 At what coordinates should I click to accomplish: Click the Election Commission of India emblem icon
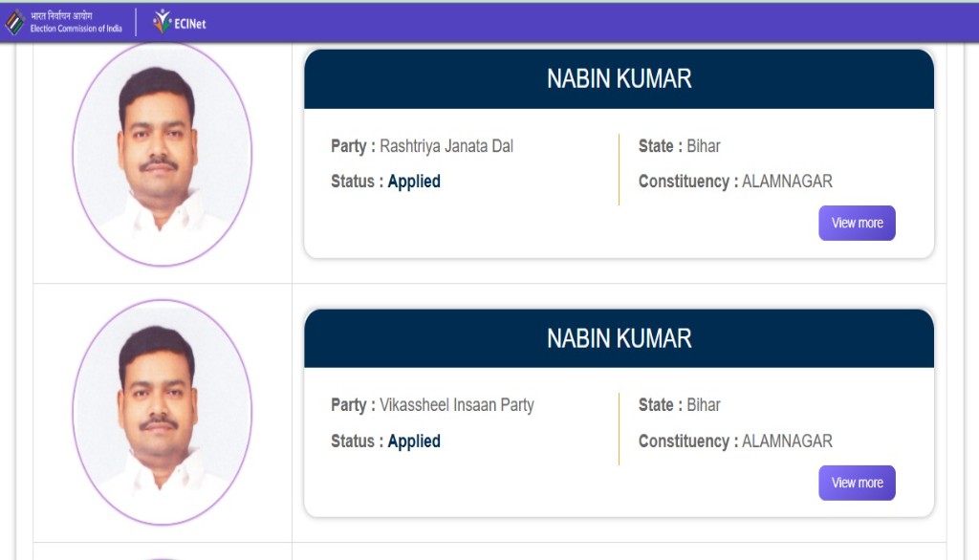(15, 22)
